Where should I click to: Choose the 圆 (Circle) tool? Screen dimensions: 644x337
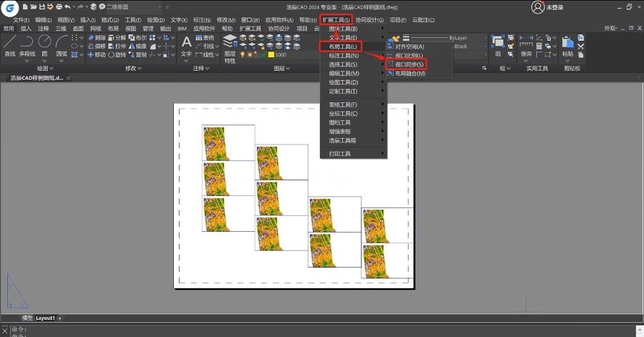(44, 45)
